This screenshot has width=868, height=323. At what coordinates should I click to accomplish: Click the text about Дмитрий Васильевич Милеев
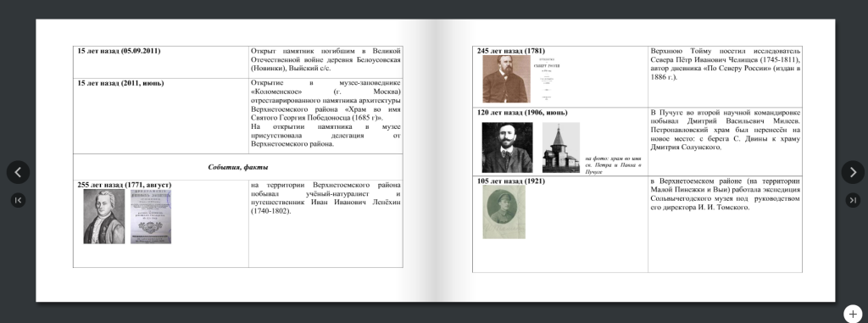tap(726, 130)
